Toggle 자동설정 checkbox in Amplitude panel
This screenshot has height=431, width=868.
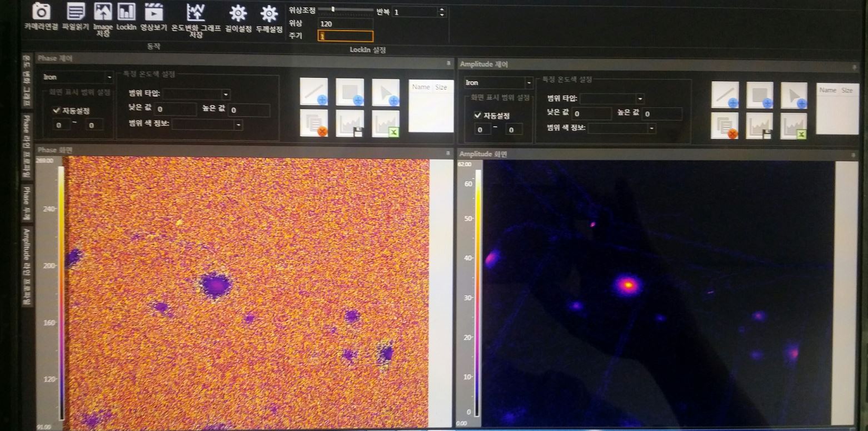coord(477,115)
